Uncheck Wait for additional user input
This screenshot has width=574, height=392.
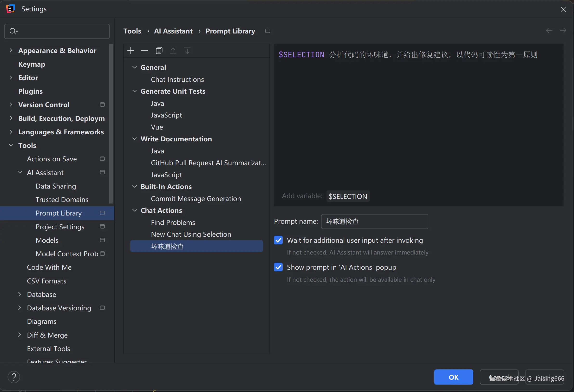point(278,240)
